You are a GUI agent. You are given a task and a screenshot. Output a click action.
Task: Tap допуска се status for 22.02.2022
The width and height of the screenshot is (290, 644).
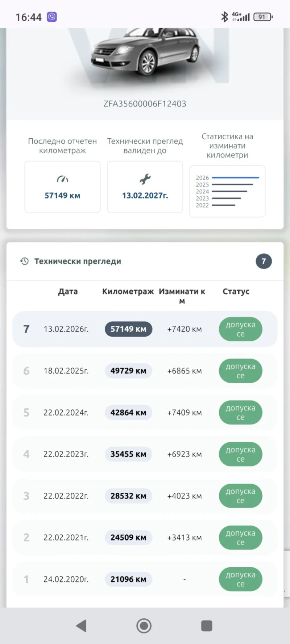click(x=240, y=496)
